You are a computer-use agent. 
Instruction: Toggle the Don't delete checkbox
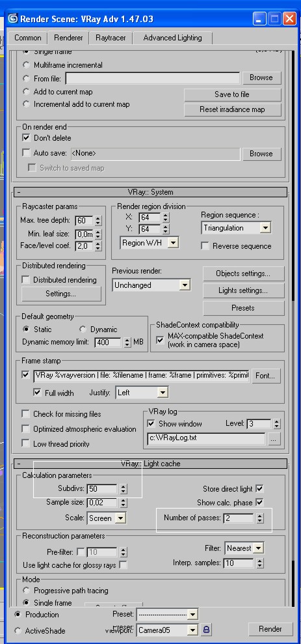(26, 138)
